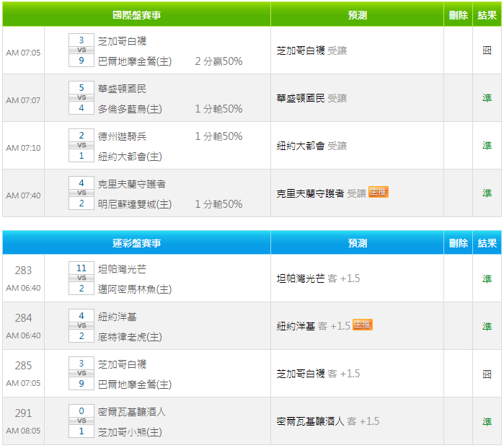Image resolution: width=504 pixels, height=448 pixels.
Task: Click the 預測 header in the 國際盤 table
Action: [x=357, y=15]
